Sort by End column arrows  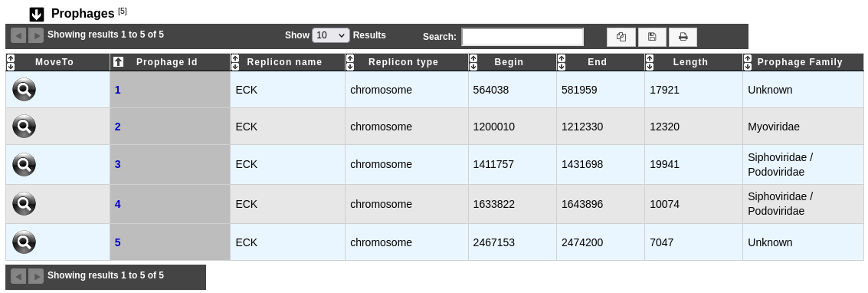[x=562, y=62]
